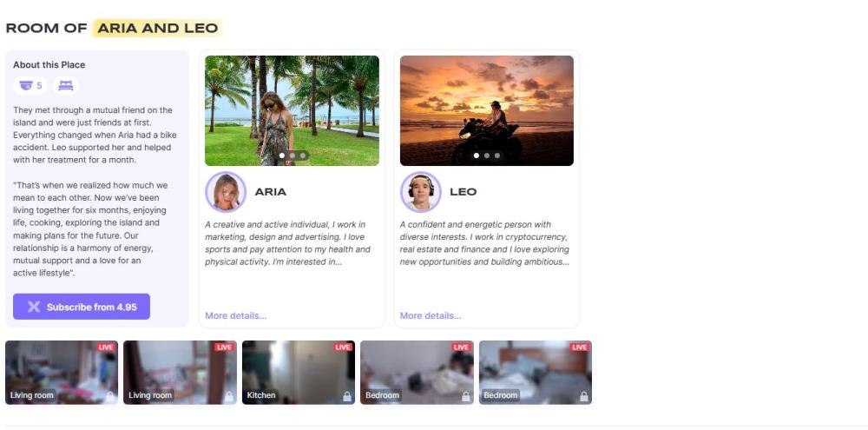Open the Kitchen live camera thumbnail
The width and height of the screenshot is (868, 430).
299,373
